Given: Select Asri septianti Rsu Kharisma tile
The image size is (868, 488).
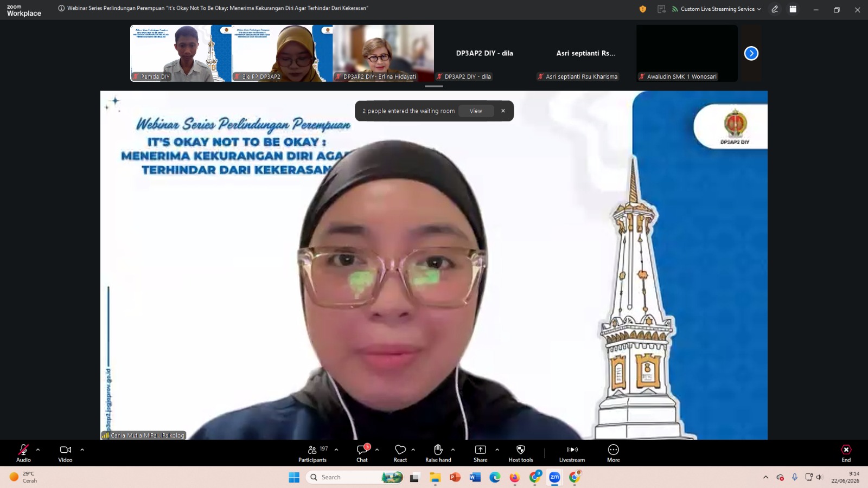Looking at the screenshot, I should point(586,53).
